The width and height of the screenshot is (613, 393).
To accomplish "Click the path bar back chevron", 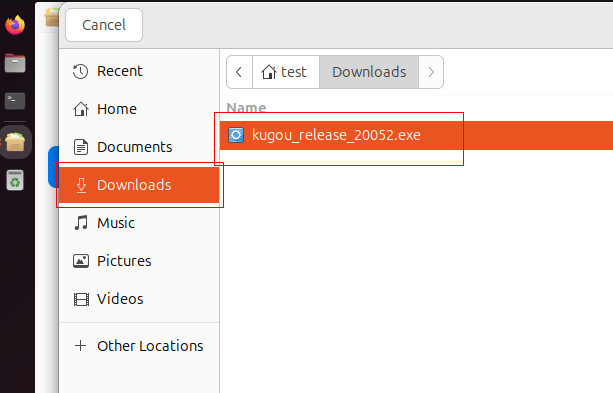I will pos(239,72).
